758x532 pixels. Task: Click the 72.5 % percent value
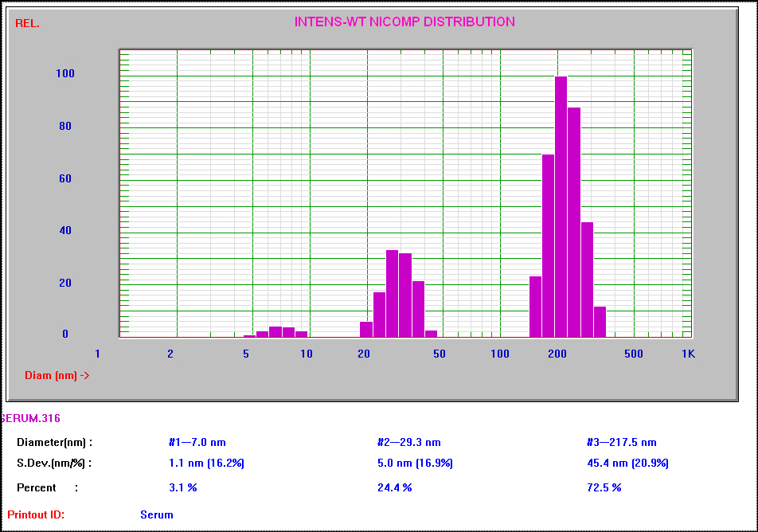point(604,487)
